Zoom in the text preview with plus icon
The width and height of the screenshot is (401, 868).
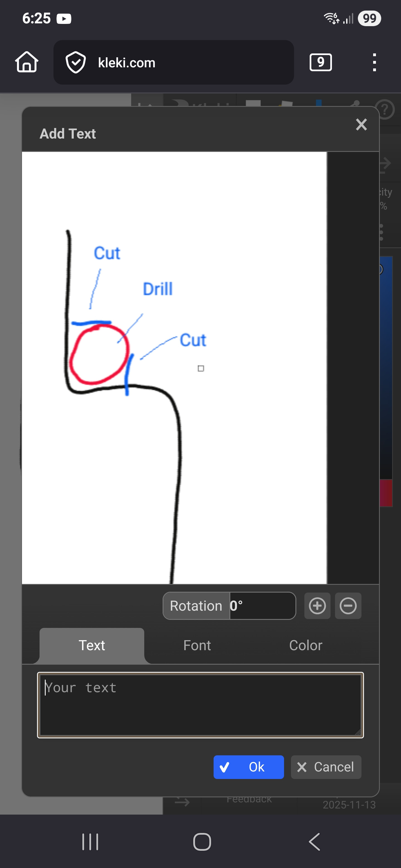point(317,605)
